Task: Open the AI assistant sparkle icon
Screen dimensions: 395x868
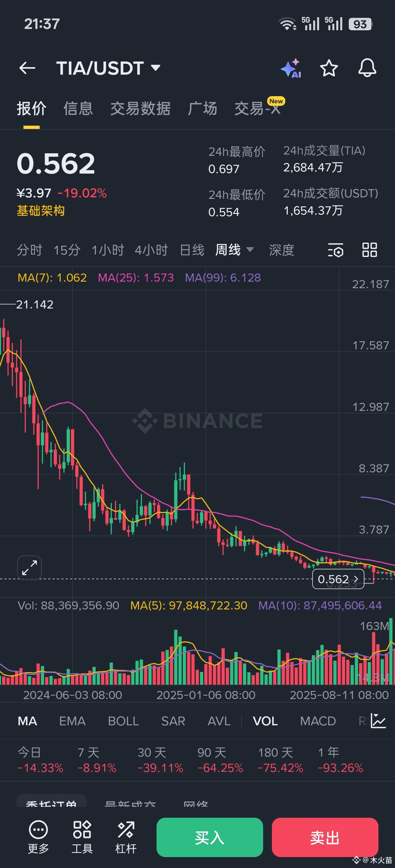Action: coord(291,68)
